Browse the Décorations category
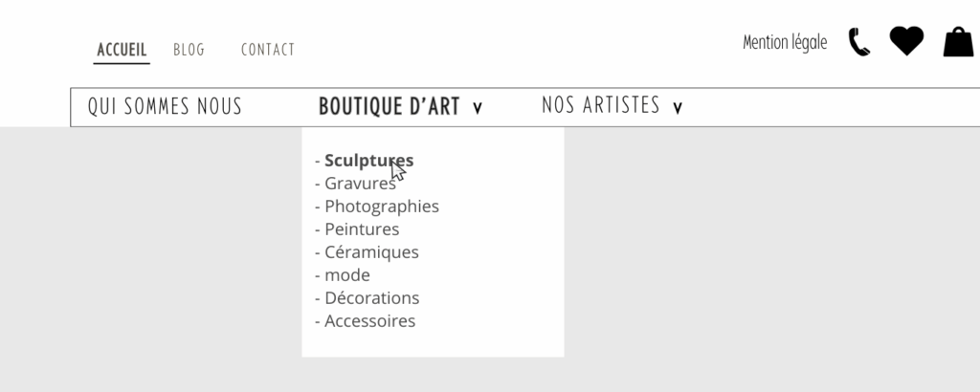The height and width of the screenshot is (392, 980). [372, 298]
